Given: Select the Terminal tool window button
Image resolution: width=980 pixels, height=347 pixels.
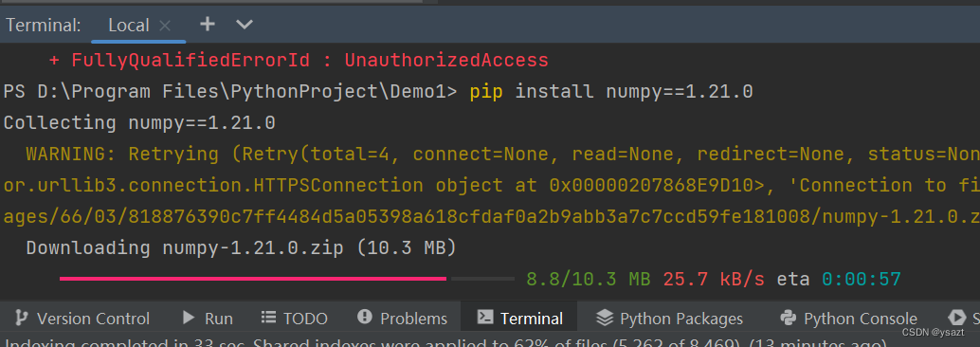Looking at the screenshot, I should 519,319.
